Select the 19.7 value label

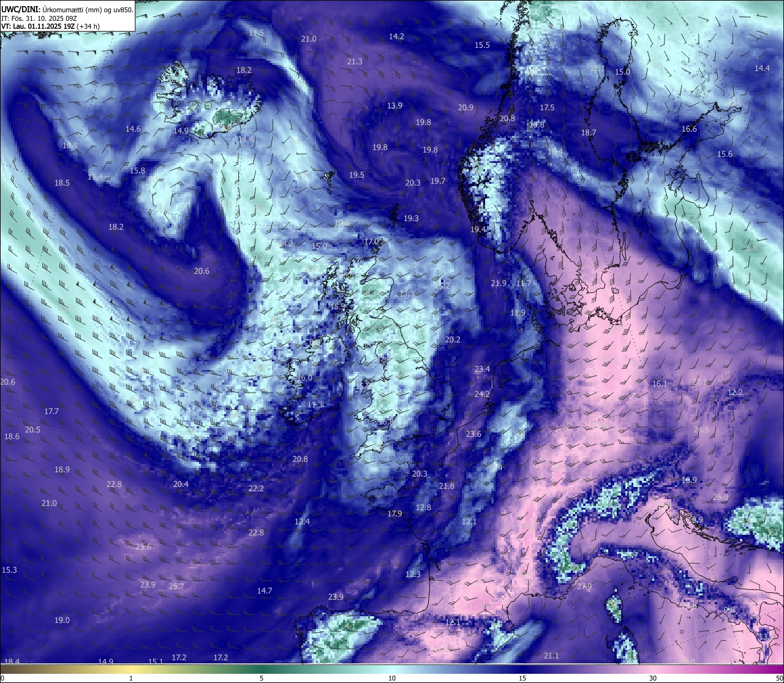437,181
